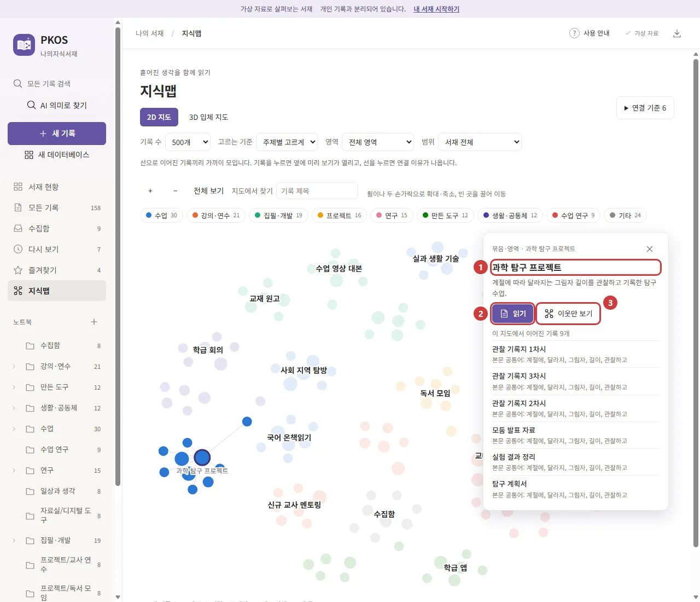Close the 과학 탐구 프로젝트 preview panel
The image size is (700, 602).
point(650,249)
